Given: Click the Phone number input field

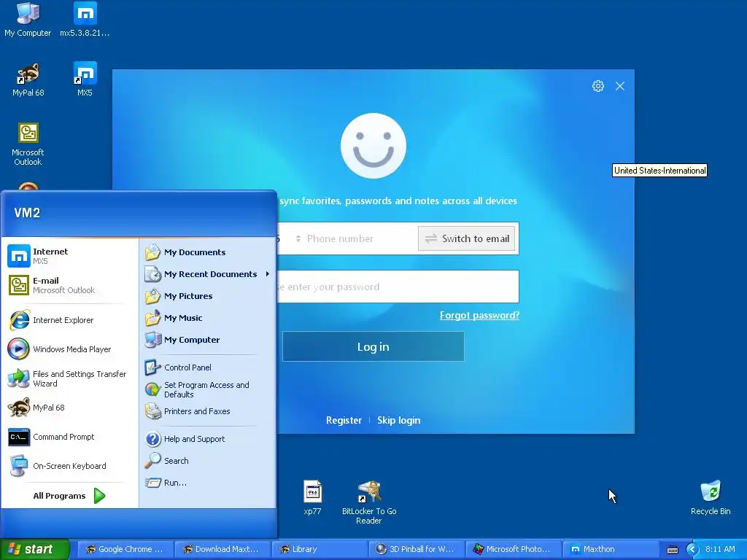Looking at the screenshot, I should 360,238.
